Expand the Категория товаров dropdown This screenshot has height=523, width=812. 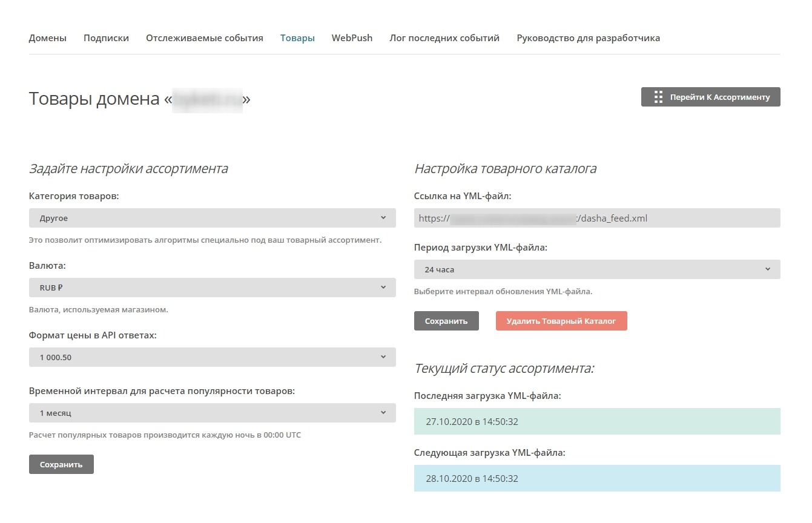pyautogui.click(x=212, y=218)
